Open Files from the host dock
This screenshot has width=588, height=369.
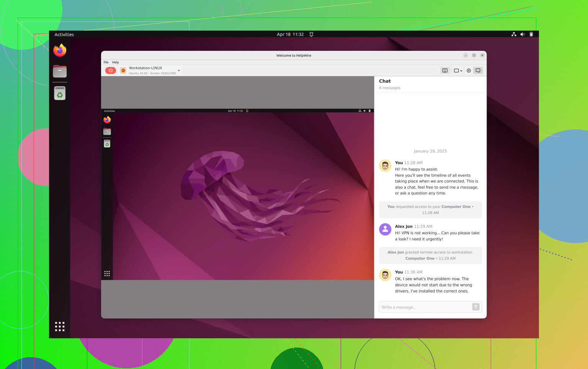(x=60, y=71)
